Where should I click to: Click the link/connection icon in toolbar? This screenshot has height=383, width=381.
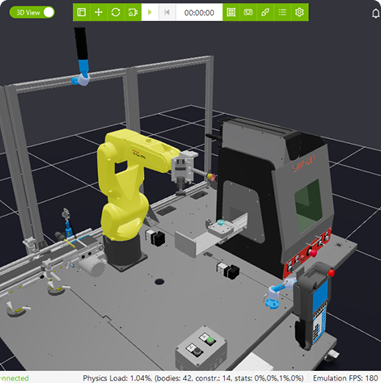click(265, 12)
